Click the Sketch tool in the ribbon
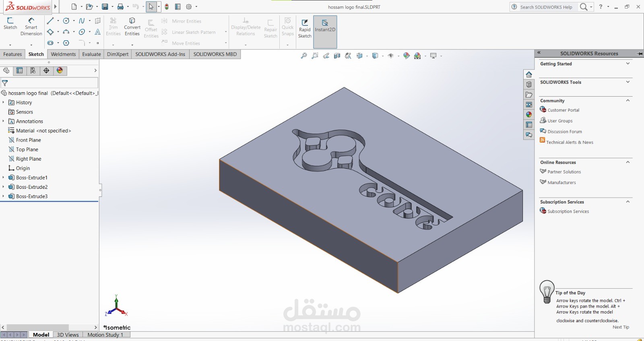Screen dimensions: 644x341 coord(10,23)
